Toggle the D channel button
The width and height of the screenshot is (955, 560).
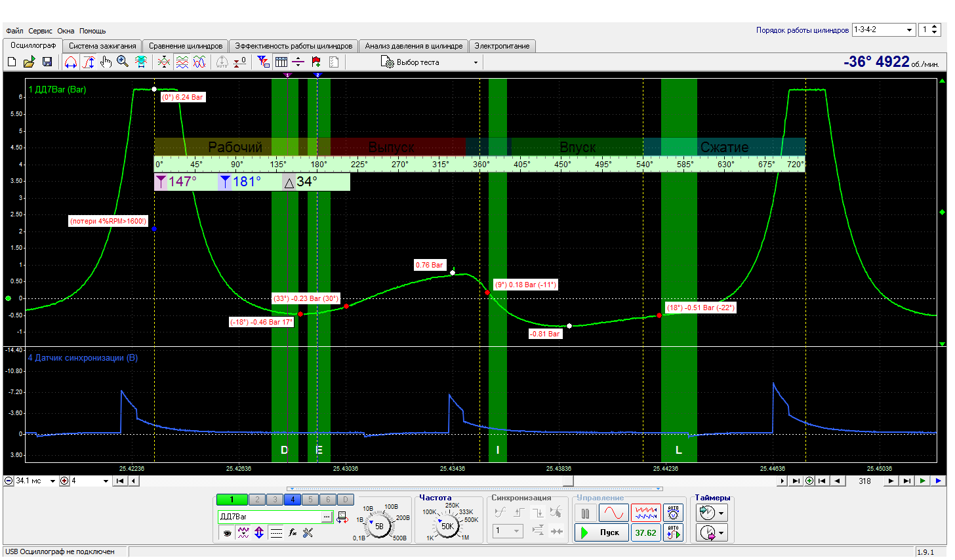pyautogui.click(x=346, y=500)
